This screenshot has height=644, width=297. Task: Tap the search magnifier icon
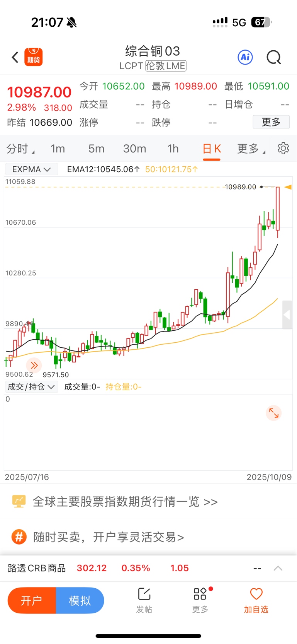273,58
